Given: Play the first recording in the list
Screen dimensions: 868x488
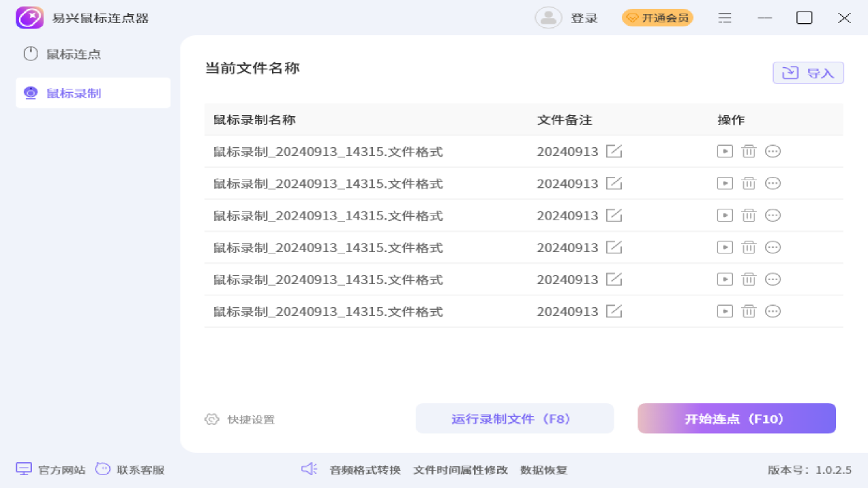Looking at the screenshot, I should point(725,152).
